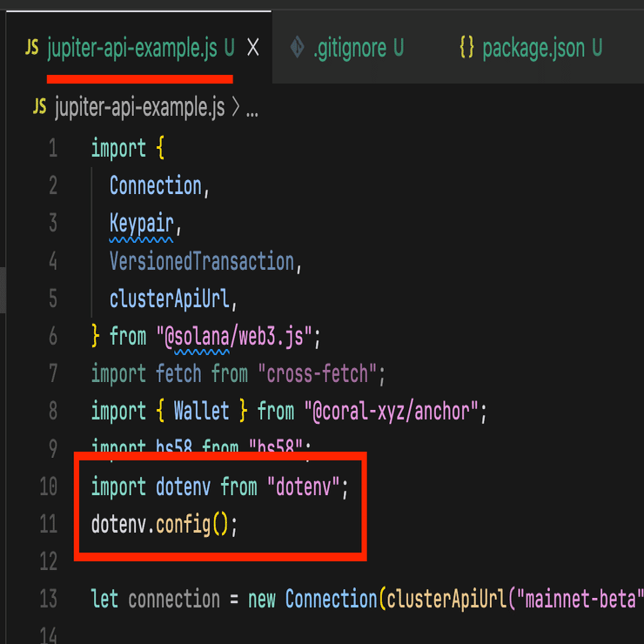The height and width of the screenshot is (644, 644).
Task: Click the JS icon on jupiter-api-example.js tab
Action: [32, 47]
